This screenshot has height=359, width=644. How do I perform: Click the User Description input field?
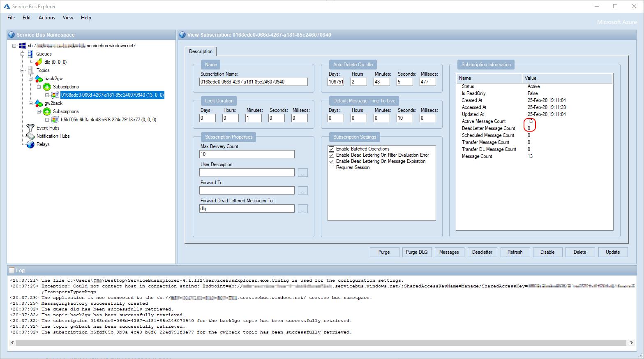(247, 172)
